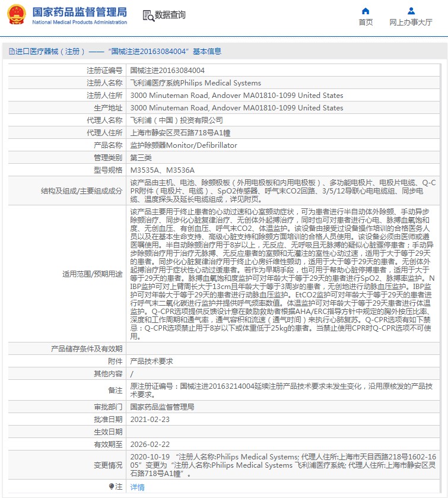Click product name 监护除颤器Monitor/Defibrillator

(x=183, y=145)
